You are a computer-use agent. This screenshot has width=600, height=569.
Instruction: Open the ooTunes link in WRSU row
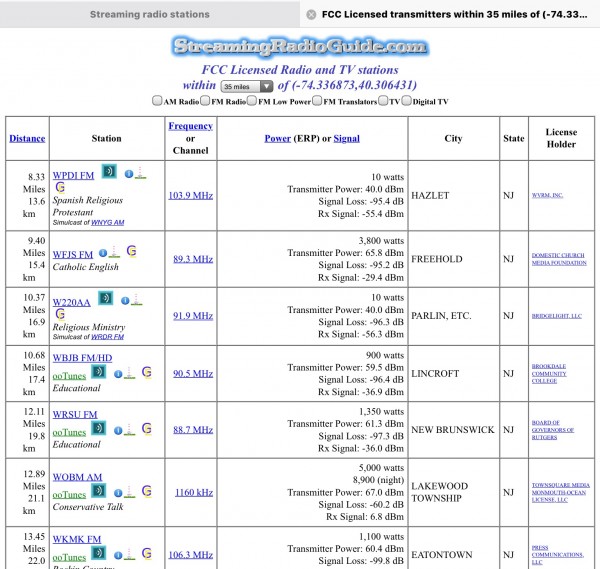[69, 432]
